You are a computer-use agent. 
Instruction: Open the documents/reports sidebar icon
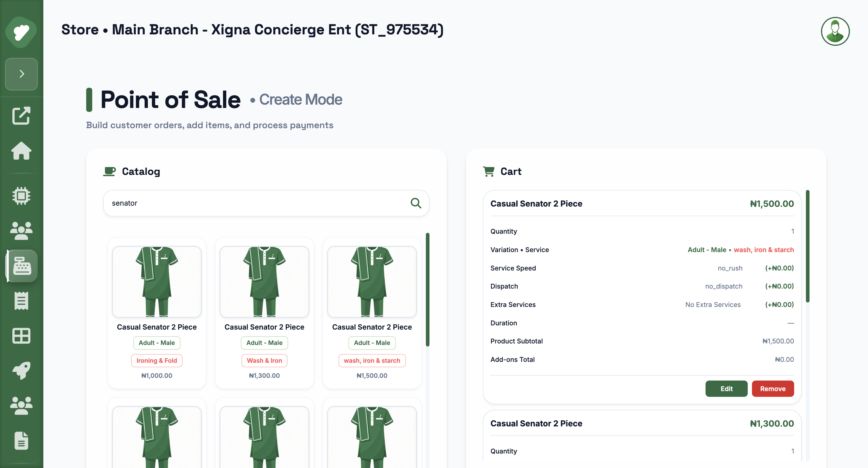(21, 440)
